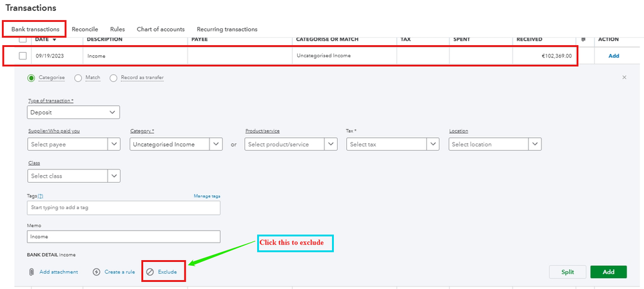Click the Income description cell in row

tap(97, 56)
